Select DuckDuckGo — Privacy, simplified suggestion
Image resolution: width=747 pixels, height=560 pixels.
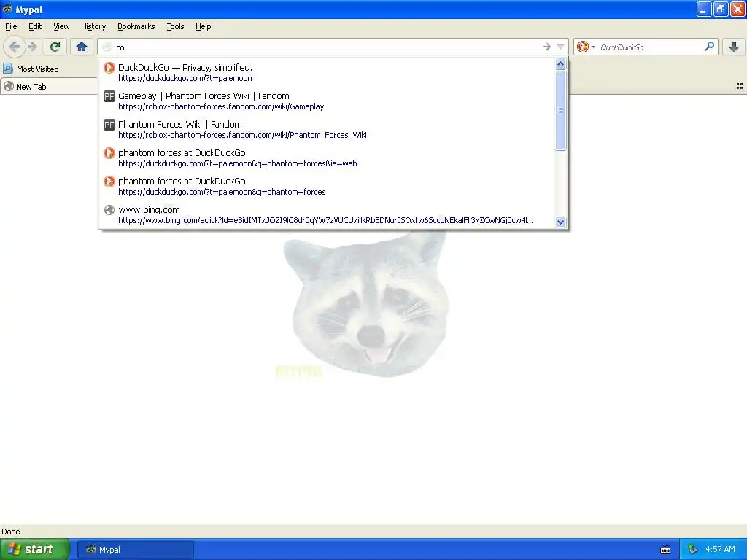(327, 72)
